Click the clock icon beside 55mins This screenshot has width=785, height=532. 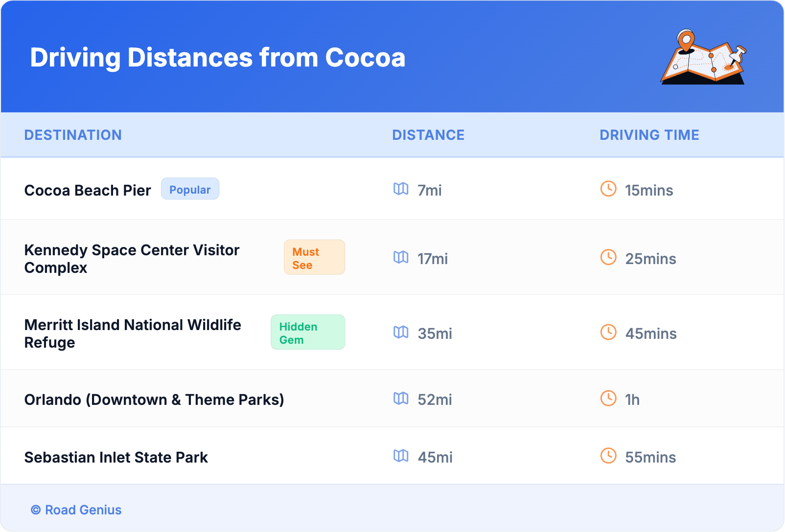(x=608, y=456)
